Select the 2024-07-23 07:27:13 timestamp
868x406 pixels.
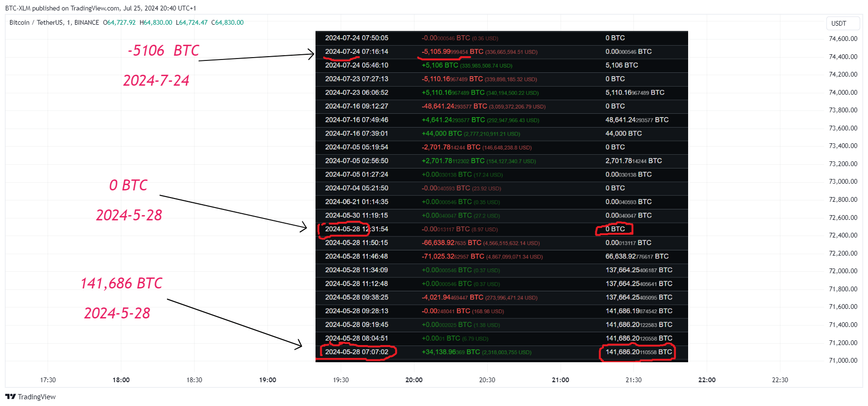click(357, 79)
